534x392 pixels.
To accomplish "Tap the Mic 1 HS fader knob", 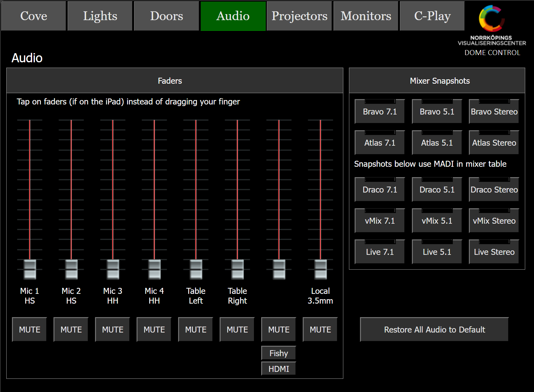I will tap(30, 269).
